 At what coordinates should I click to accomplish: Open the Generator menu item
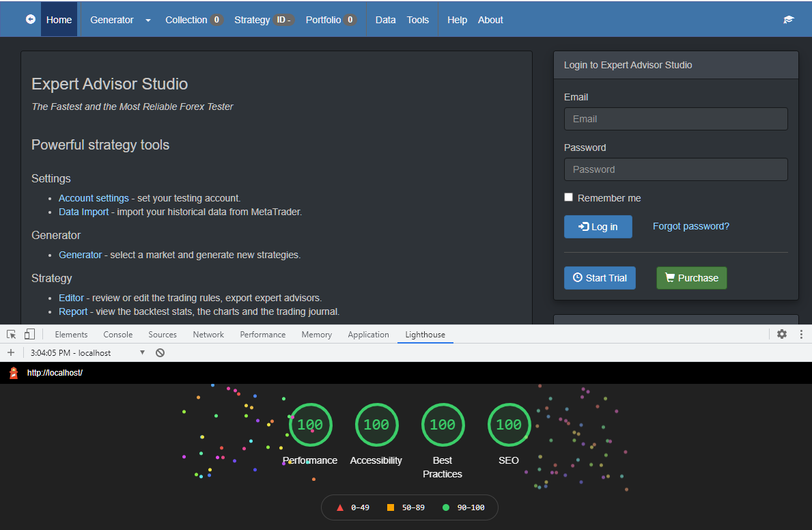point(112,20)
